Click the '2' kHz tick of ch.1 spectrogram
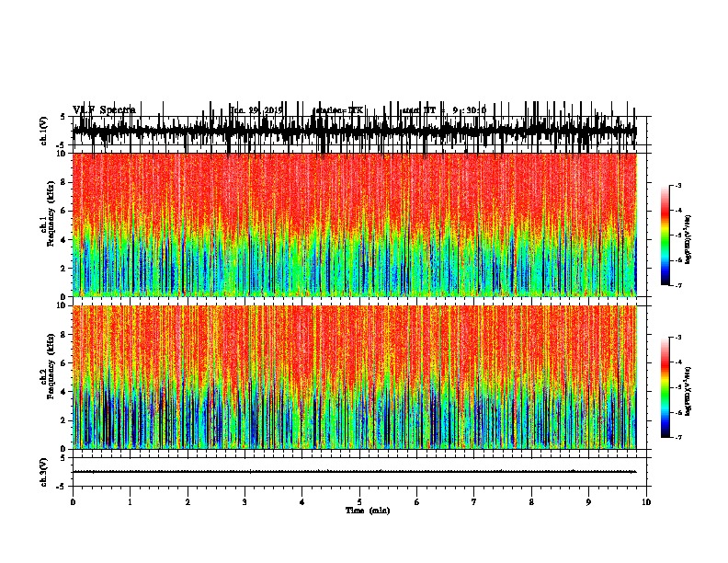Screen dimensions: 728x563 (63, 269)
